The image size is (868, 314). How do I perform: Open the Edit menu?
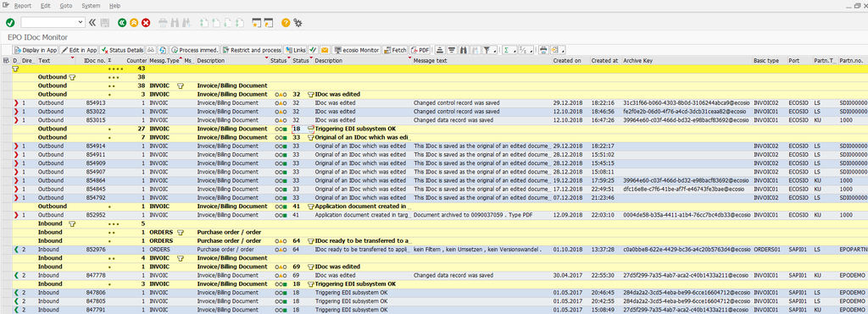(46, 6)
